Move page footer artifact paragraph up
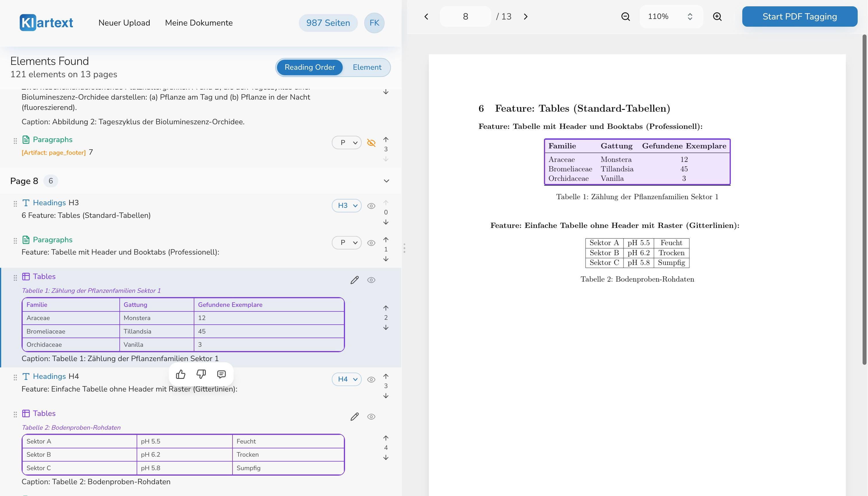Viewport: 868px width, 496px height. point(385,140)
